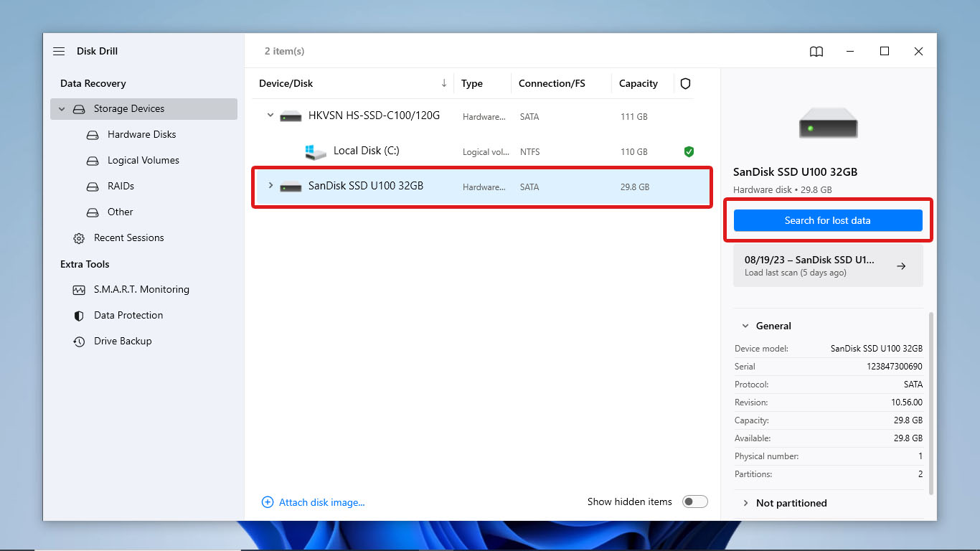
Task: Toggle Show hidden items switch
Action: click(695, 501)
